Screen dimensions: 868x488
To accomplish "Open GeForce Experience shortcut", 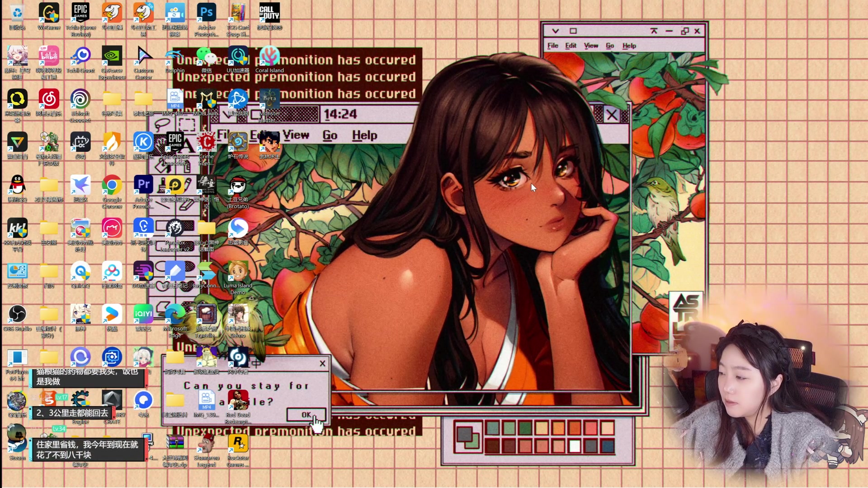I will 112,62.
